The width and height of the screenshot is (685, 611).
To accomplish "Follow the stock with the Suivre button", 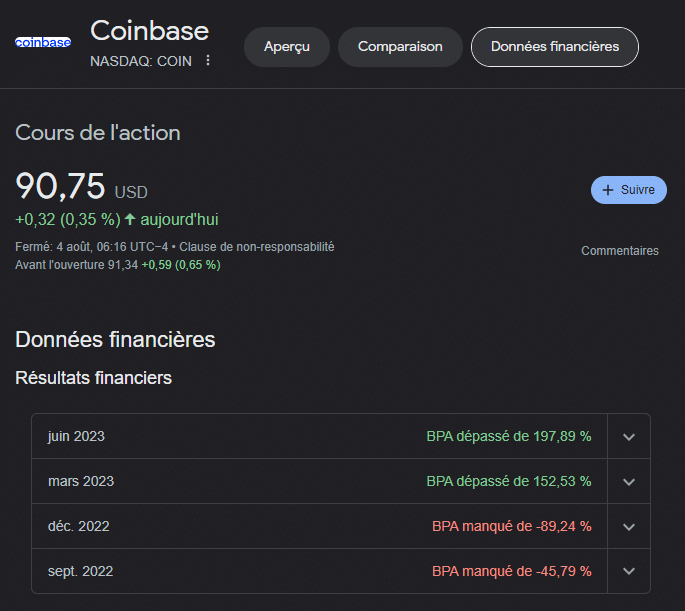I will click(629, 190).
